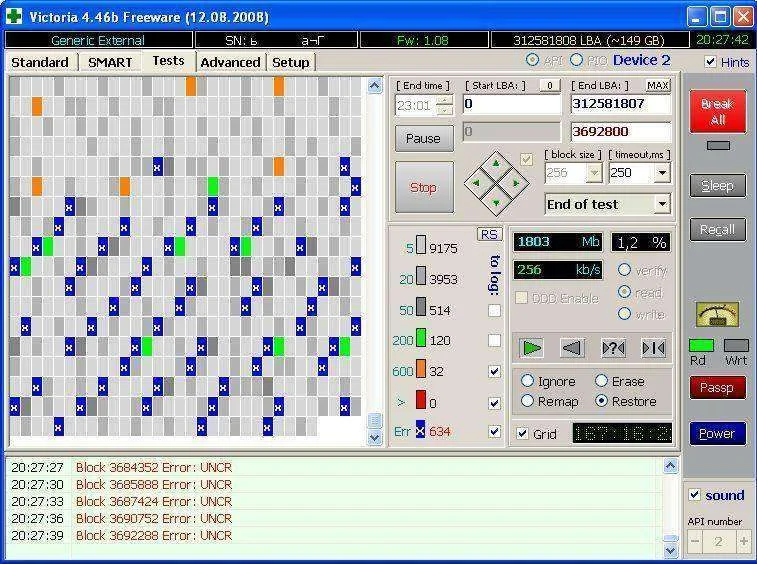
Task: Check the 200 ms to-log checkbox
Action: tap(494, 340)
